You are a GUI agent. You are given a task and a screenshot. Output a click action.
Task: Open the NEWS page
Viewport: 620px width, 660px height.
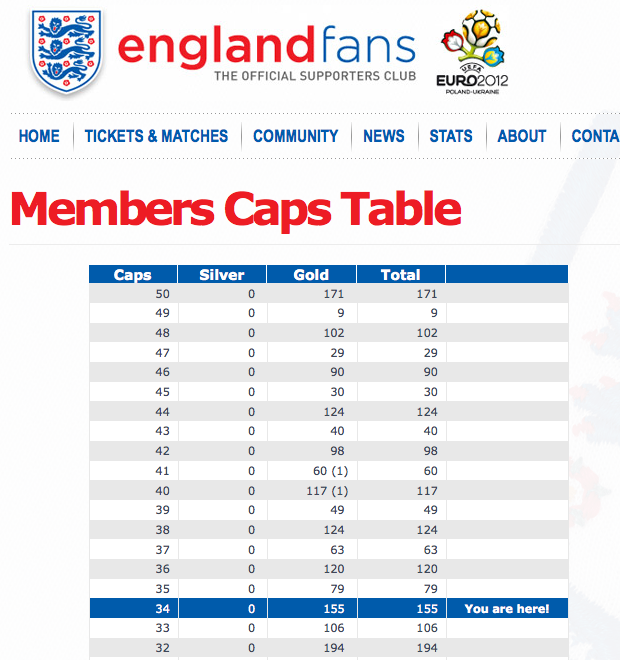pyautogui.click(x=383, y=136)
